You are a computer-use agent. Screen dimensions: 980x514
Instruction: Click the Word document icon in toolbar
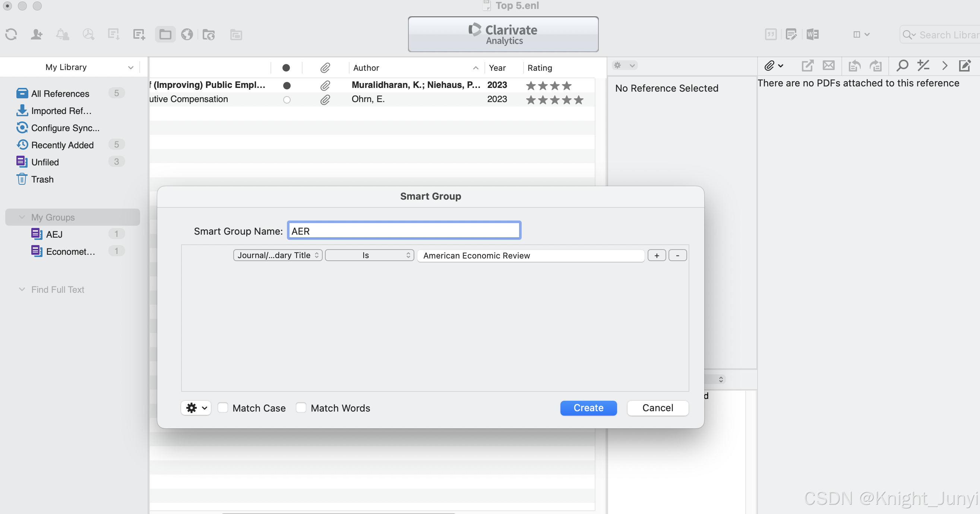(x=813, y=35)
